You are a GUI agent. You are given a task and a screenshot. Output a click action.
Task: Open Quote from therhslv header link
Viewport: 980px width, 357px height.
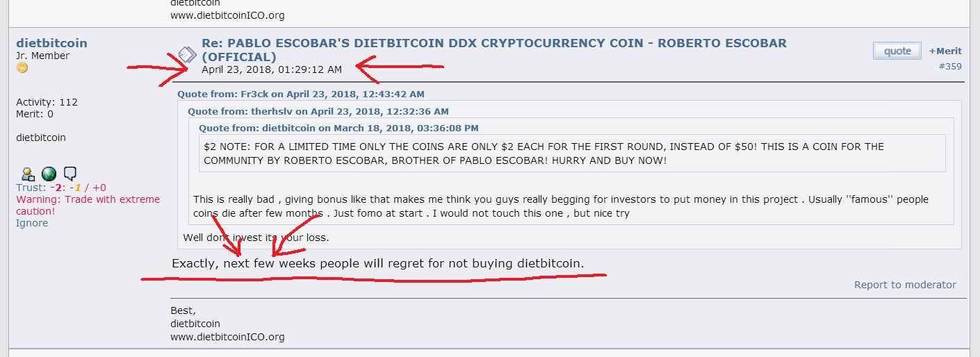(318, 111)
